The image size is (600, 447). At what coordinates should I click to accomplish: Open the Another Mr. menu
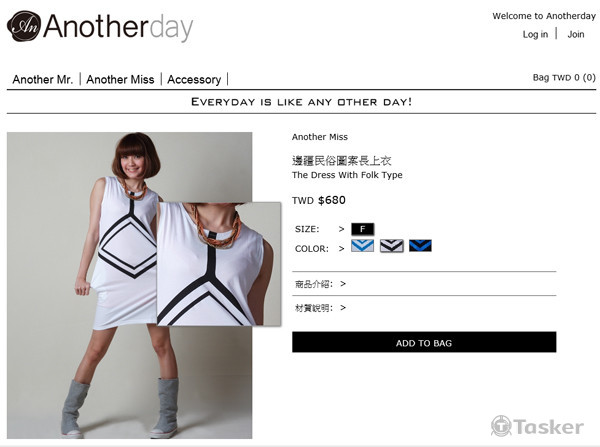click(42, 79)
